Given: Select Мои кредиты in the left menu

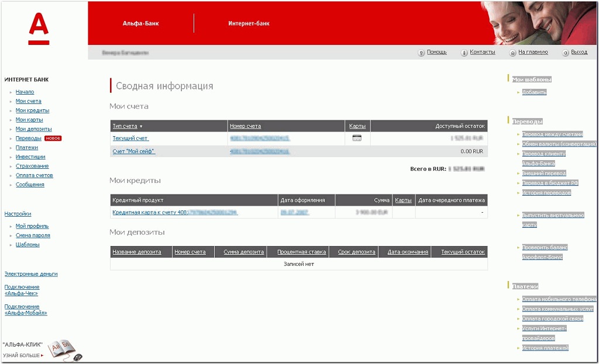Looking at the screenshot, I should click(x=33, y=110).
